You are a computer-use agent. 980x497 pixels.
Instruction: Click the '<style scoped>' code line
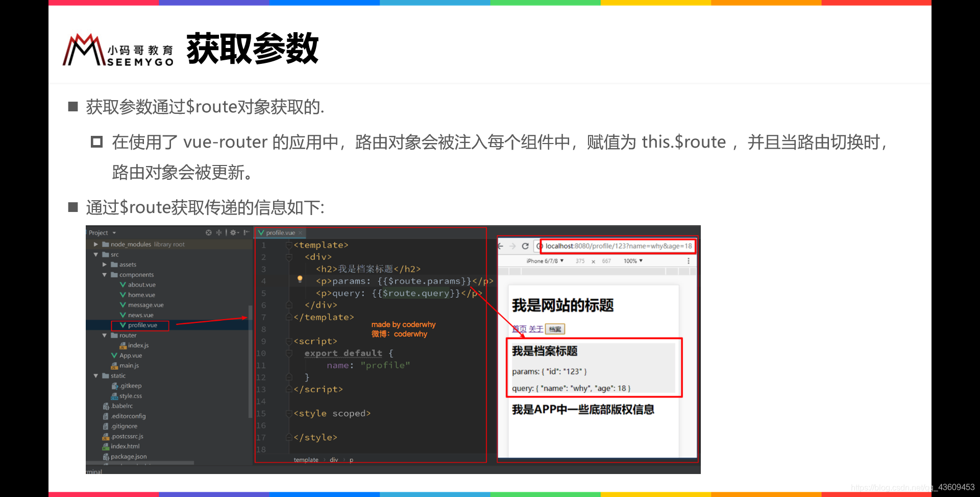332,414
